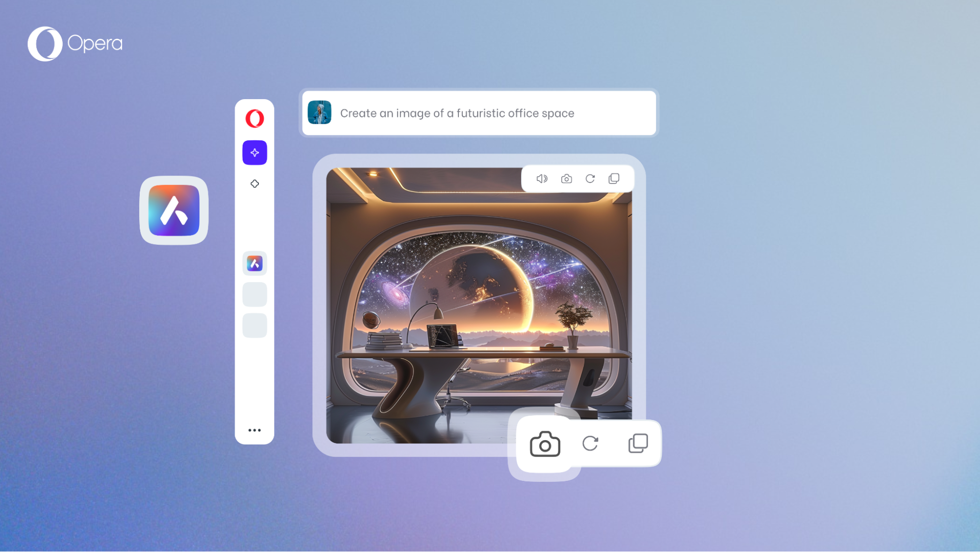
Task: Click the futuristic office space generated image
Action: pyautogui.click(x=478, y=303)
